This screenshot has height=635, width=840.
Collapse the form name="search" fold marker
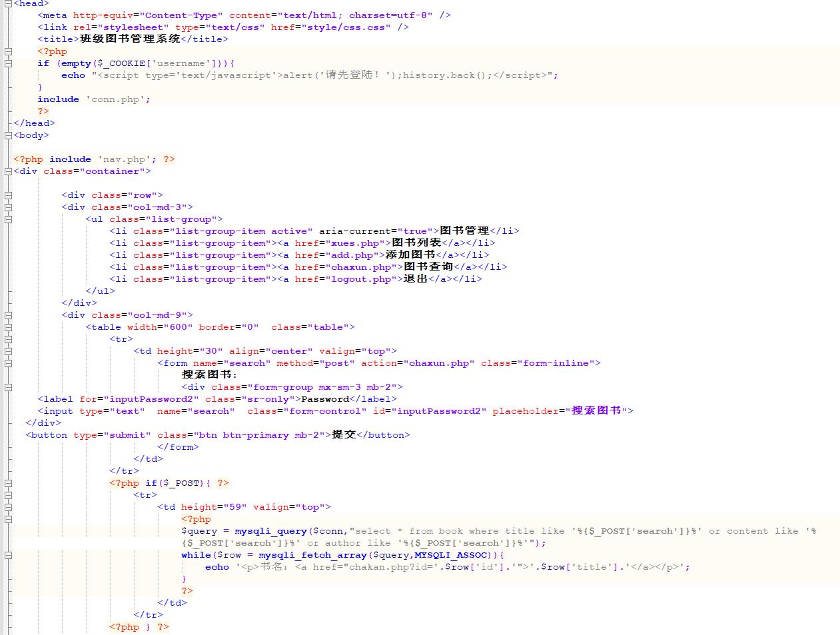(x=8, y=363)
